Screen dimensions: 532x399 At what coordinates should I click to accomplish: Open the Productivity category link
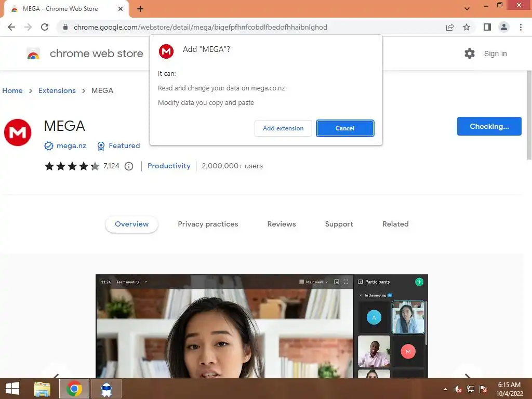point(169,166)
